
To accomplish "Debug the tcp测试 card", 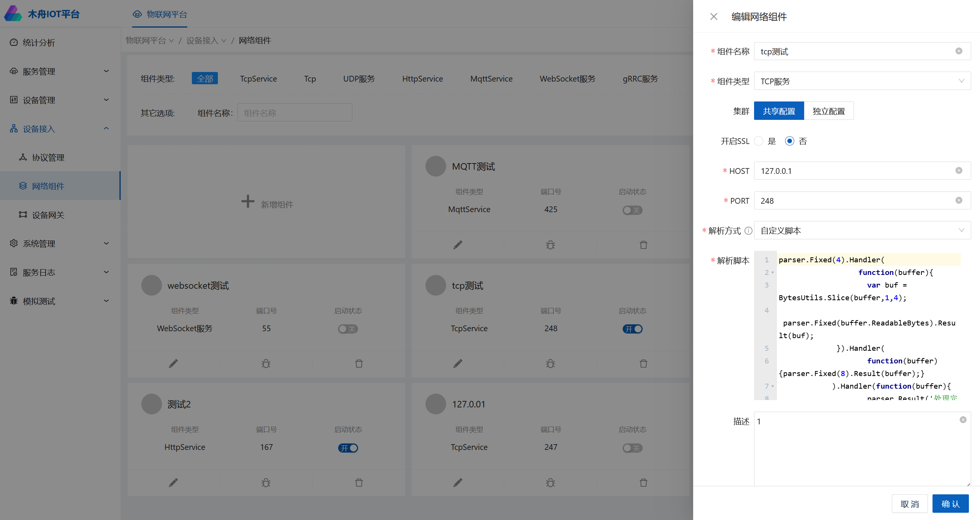I will point(550,363).
